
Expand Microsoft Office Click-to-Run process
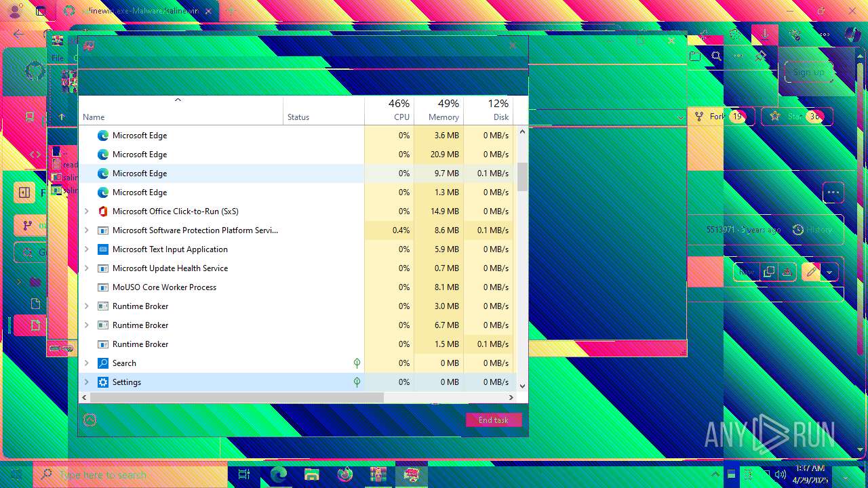click(x=86, y=211)
